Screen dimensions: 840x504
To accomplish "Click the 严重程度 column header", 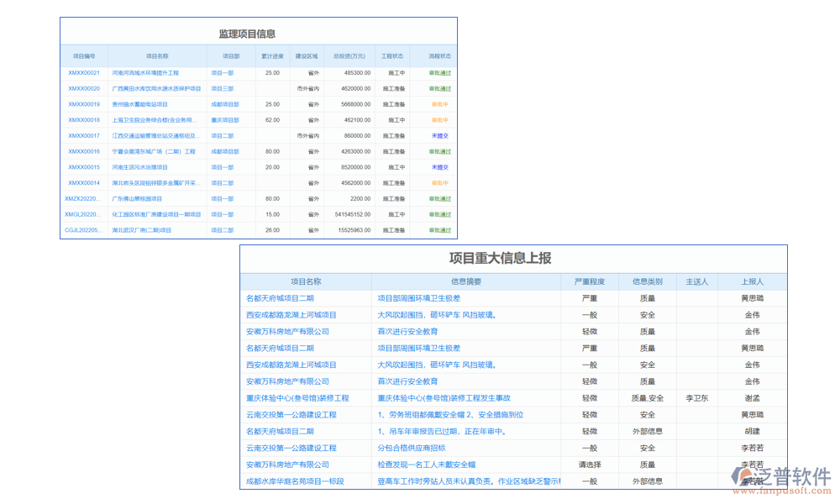I will [590, 281].
